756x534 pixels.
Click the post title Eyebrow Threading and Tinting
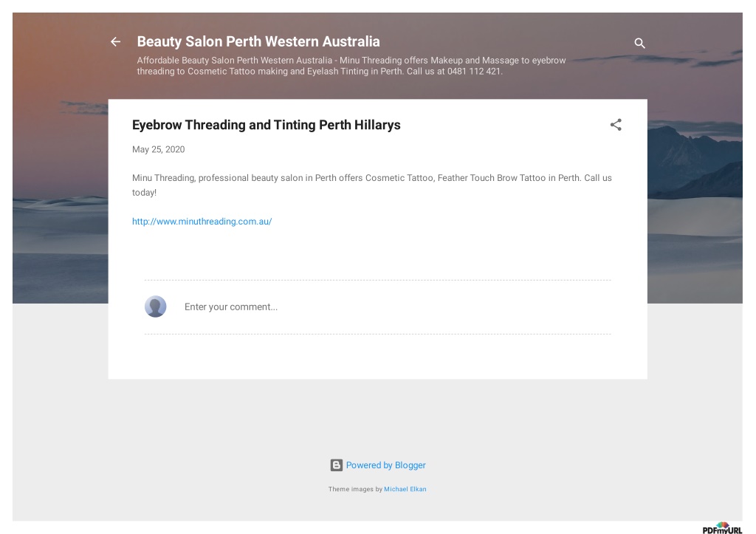point(266,125)
